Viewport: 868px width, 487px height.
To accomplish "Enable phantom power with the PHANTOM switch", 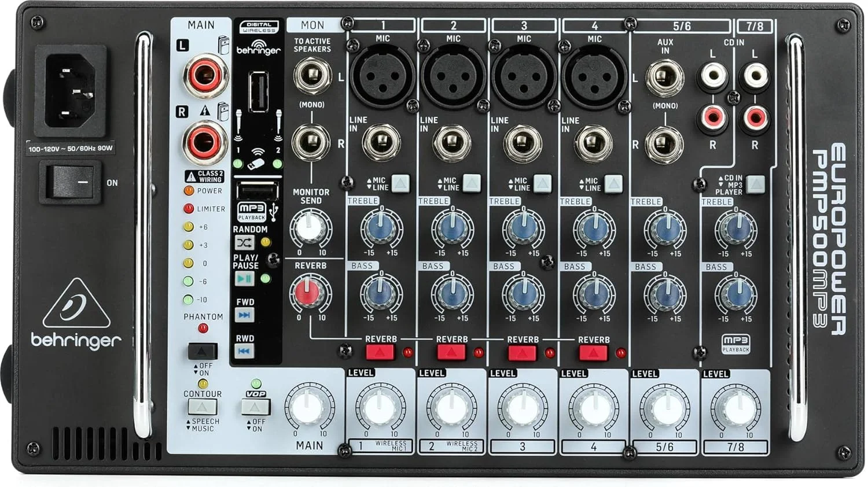I will 204,350.
